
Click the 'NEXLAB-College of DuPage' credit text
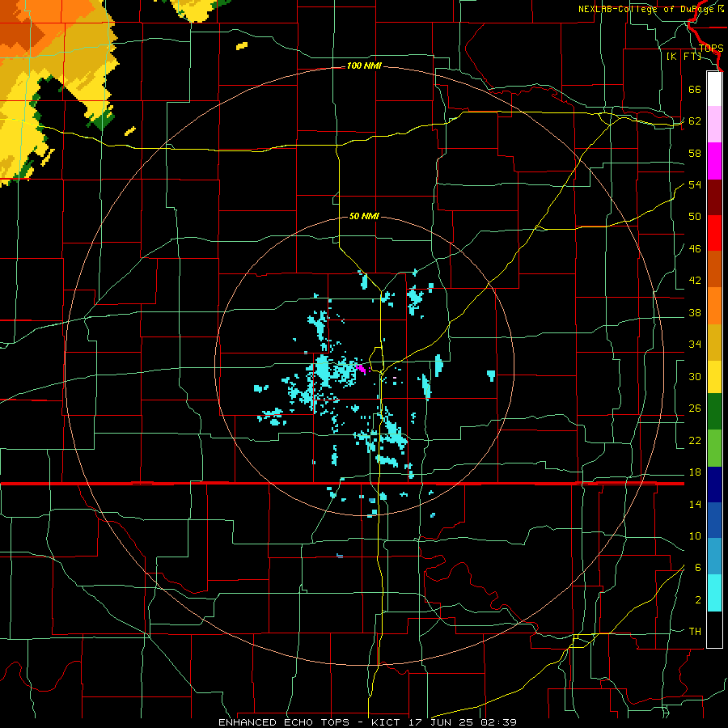click(x=646, y=9)
